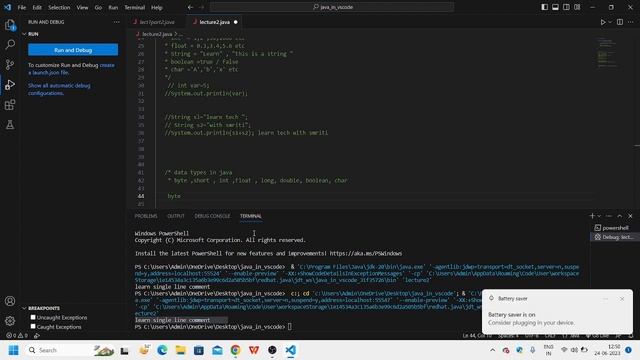Screen dimensions: 640x360
Task: Open the View menu
Action: tap(82, 7)
